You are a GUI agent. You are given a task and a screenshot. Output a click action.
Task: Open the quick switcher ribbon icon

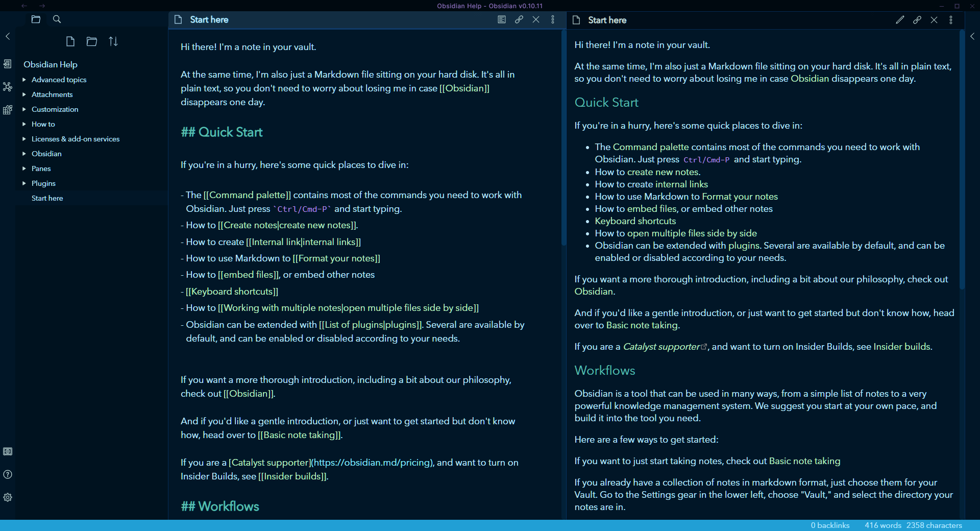(8, 64)
